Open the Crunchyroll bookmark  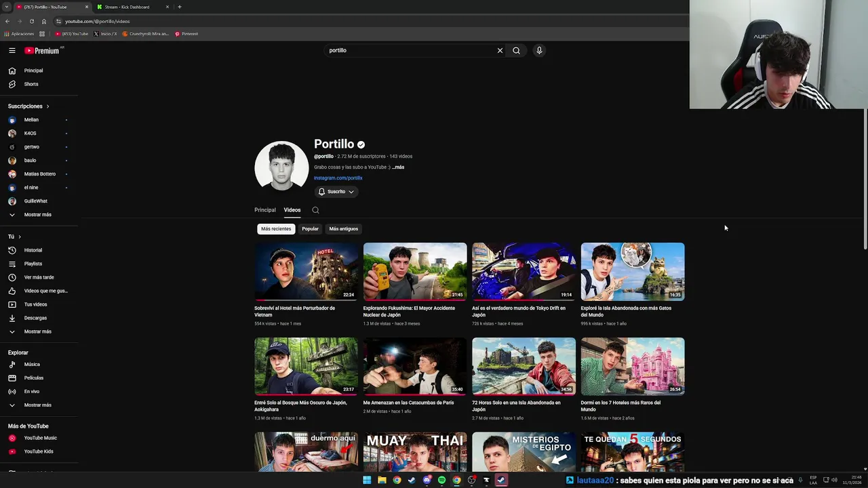[146, 34]
